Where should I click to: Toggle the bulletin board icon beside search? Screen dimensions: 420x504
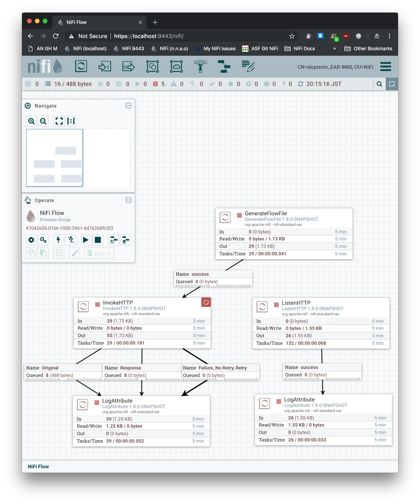pyautogui.click(x=392, y=84)
